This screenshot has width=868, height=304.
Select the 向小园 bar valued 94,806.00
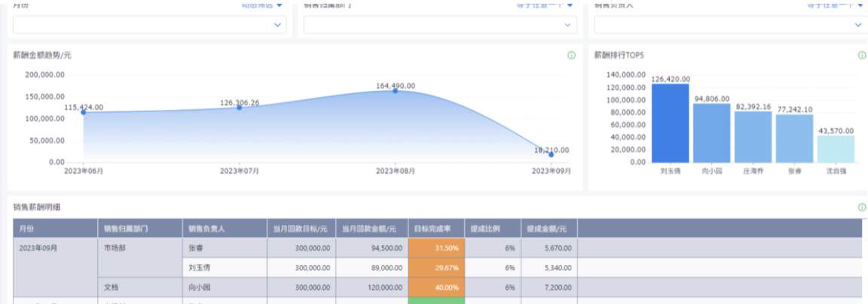[x=712, y=133]
